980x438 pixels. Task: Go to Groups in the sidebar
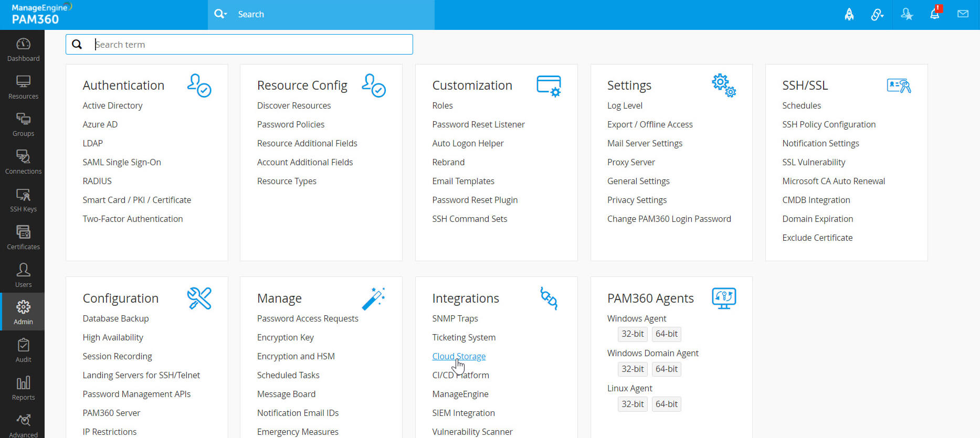[x=23, y=125]
